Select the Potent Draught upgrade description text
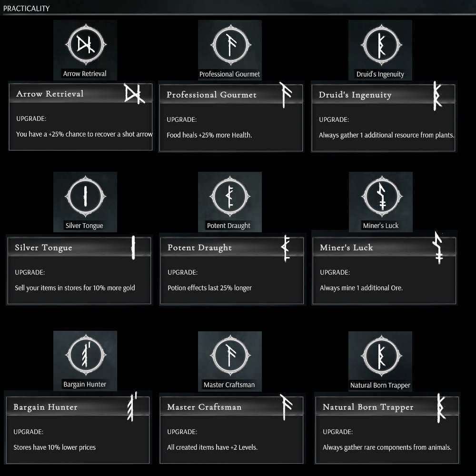 pos(209,288)
